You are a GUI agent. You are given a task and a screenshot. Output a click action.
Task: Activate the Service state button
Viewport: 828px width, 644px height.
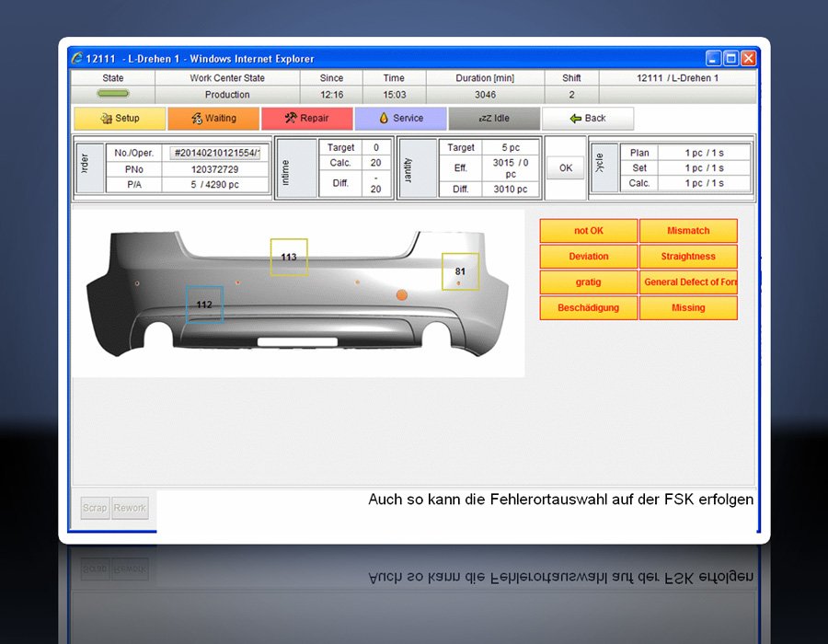click(401, 119)
